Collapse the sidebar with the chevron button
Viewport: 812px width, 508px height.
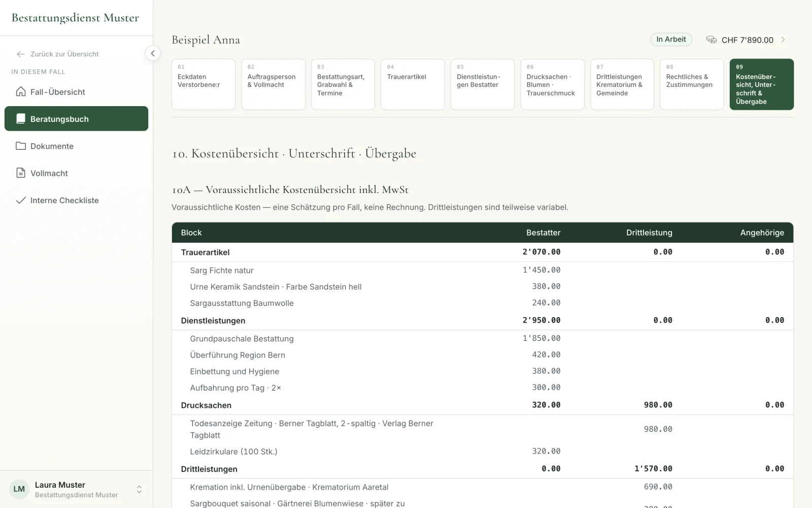click(x=153, y=53)
